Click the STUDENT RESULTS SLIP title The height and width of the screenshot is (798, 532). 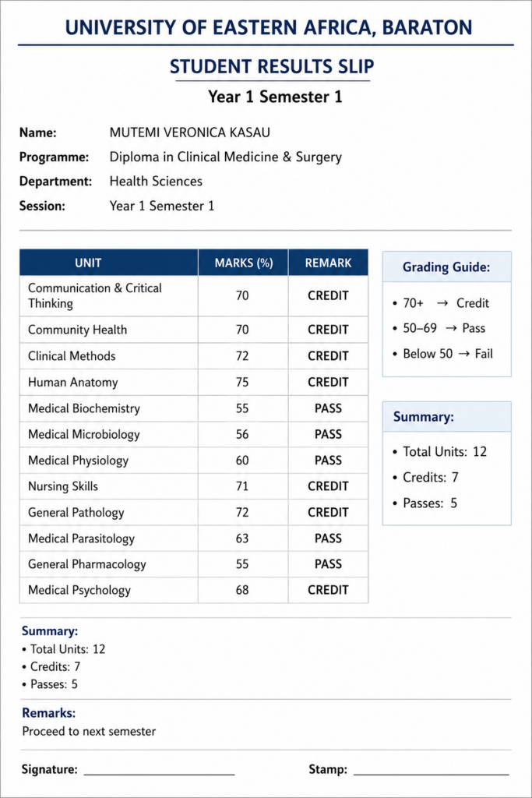[x=272, y=67]
